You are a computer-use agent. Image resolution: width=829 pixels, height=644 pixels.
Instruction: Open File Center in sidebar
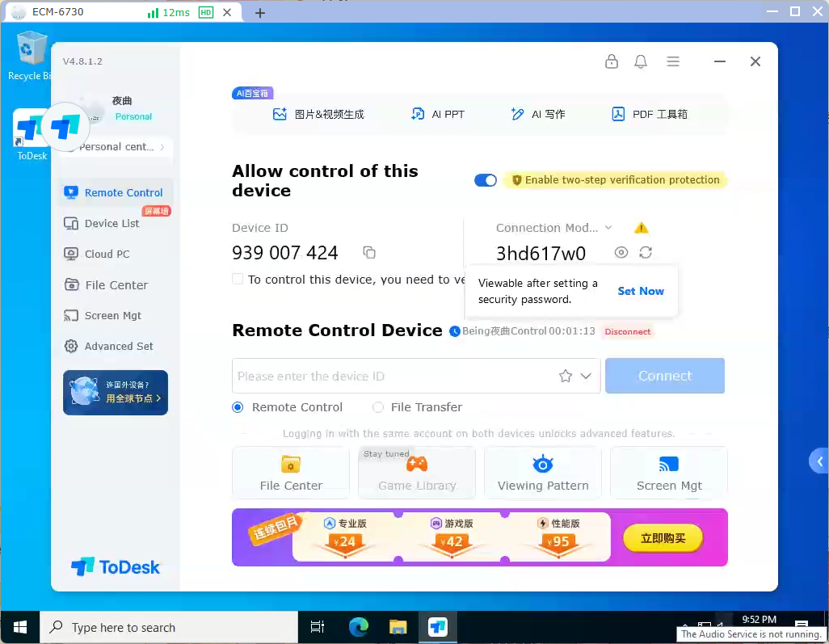pyautogui.click(x=115, y=284)
